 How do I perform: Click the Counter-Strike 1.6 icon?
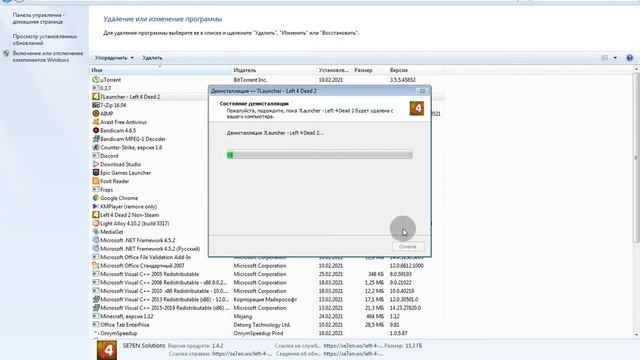pos(96,147)
